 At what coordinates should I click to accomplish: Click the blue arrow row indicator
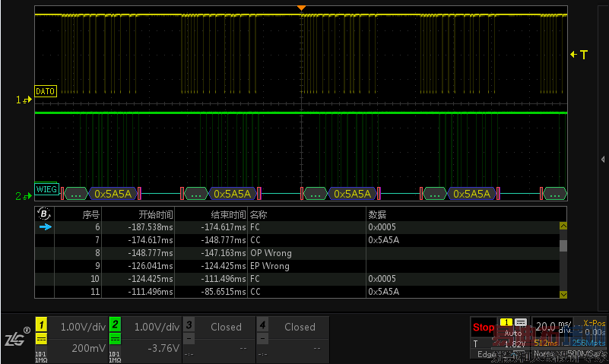[x=45, y=226]
